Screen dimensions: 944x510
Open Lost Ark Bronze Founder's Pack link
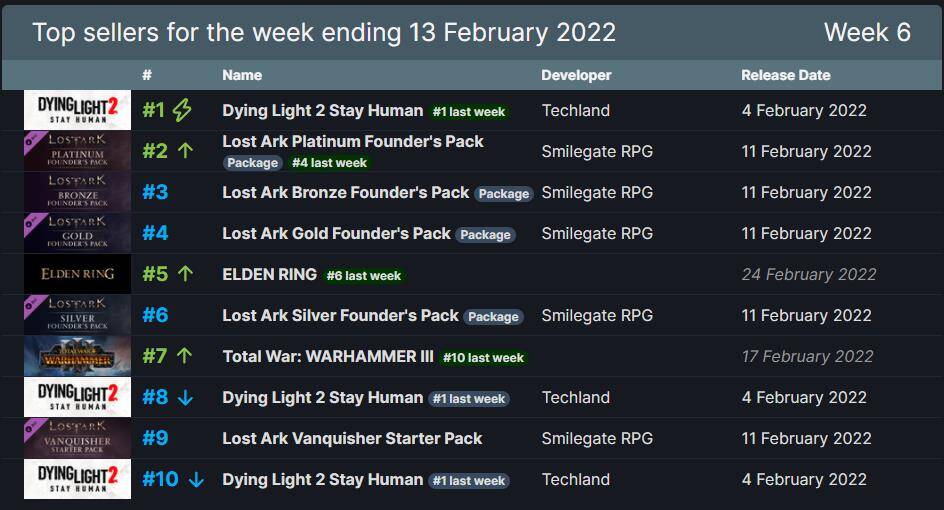[x=345, y=192]
